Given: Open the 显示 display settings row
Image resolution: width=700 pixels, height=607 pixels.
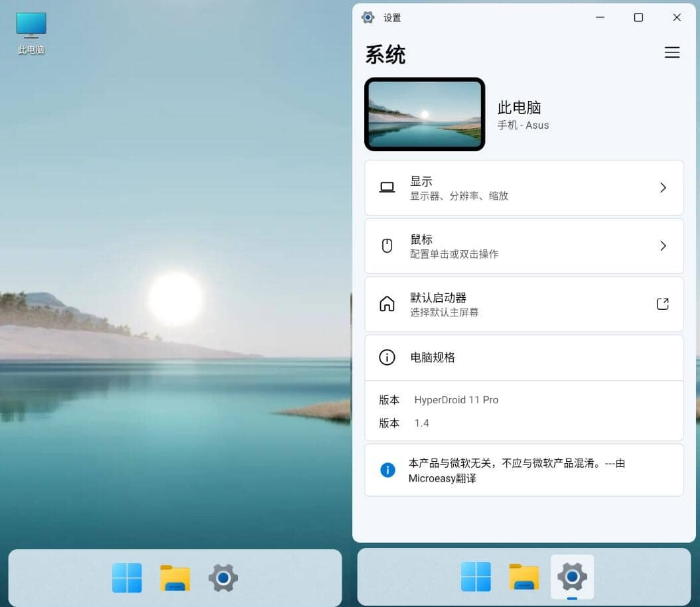Looking at the screenshot, I should pos(524,188).
